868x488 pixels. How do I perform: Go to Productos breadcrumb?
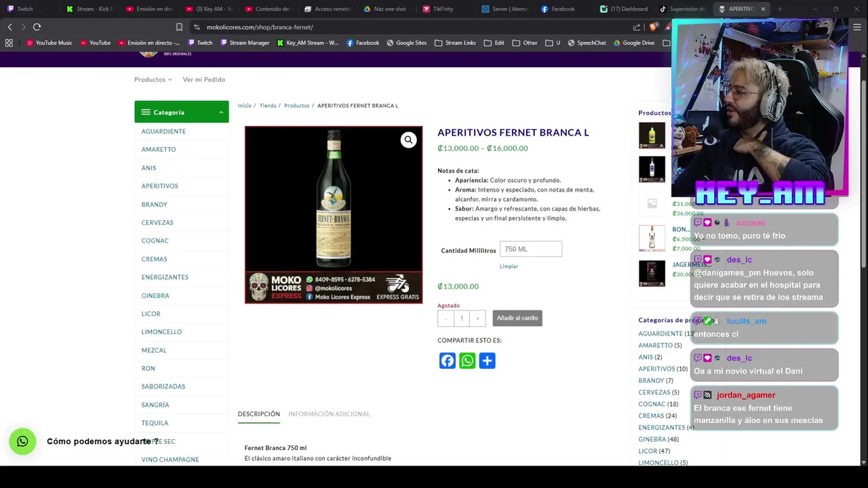click(296, 106)
